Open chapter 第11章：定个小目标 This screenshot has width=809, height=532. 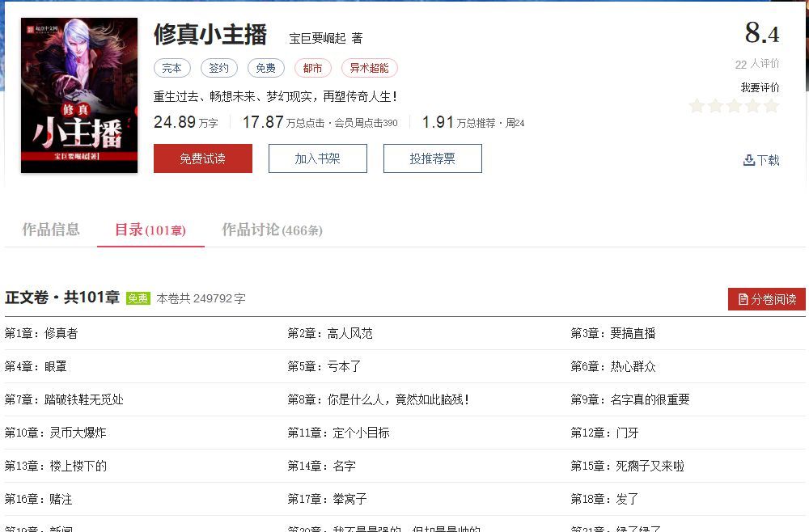click(338, 433)
